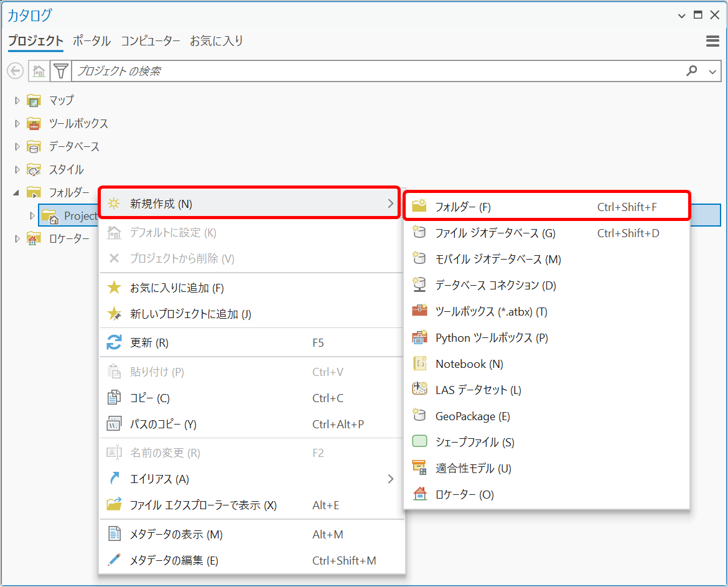
Task: Click the スタイル tree icon
Action: pyautogui.click(x=34, y=170)
